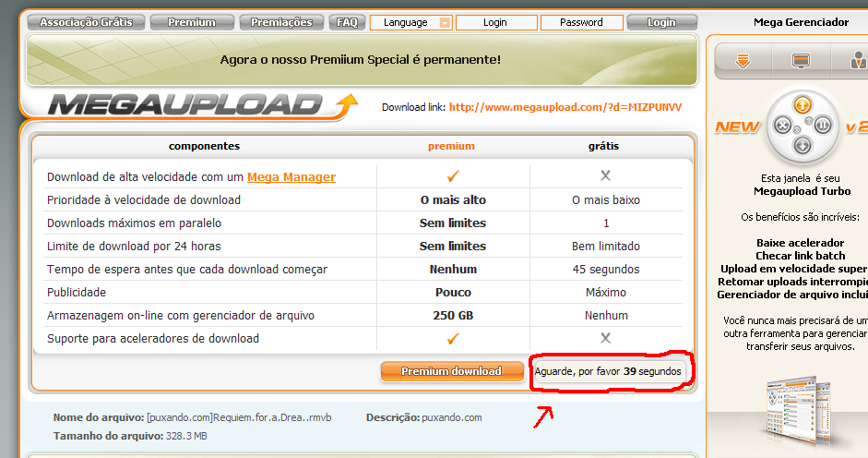868x458 pixels.
Task: Go to the Premiações tab
Action: point(281,22)
